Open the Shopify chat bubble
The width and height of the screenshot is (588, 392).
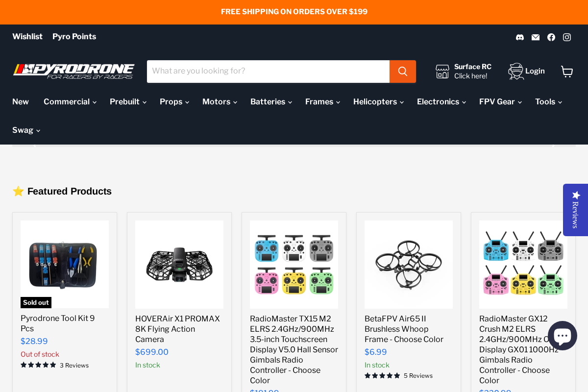pyautogui.click(x=563, y=335)
